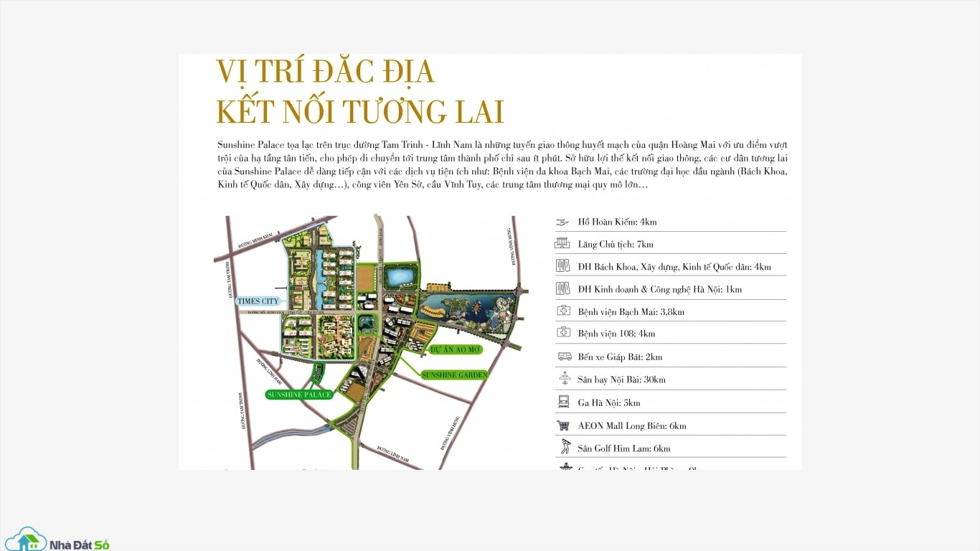Click the shopping cart icon beside AEON Mall
980x551 pixels.
pos(563,425)
